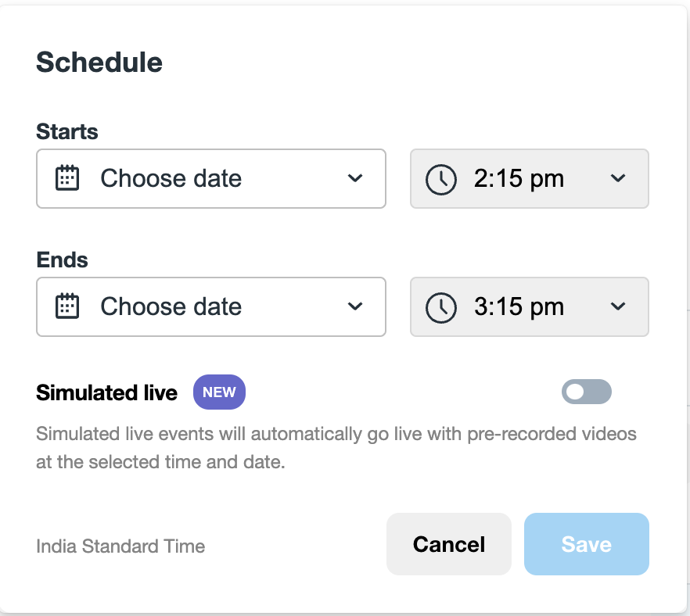Click the 3:15 pm end time value

pyautogui.click(x=519, y=307)
